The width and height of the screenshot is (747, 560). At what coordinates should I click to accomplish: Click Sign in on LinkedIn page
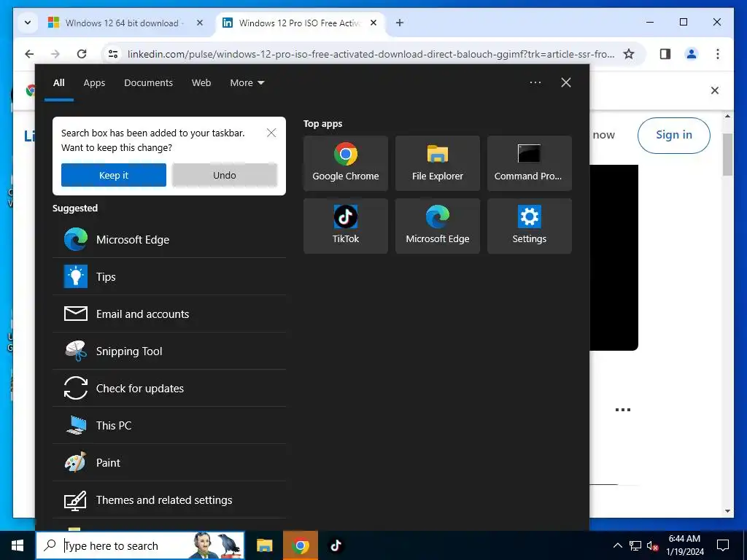(x=673, y=135)
